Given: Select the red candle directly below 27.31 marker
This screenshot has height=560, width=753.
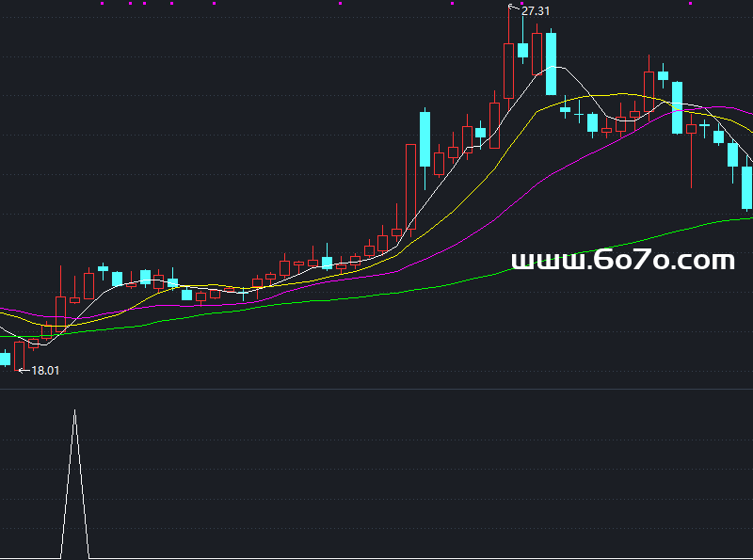Looking at the screenshot, I should point(509,70).
